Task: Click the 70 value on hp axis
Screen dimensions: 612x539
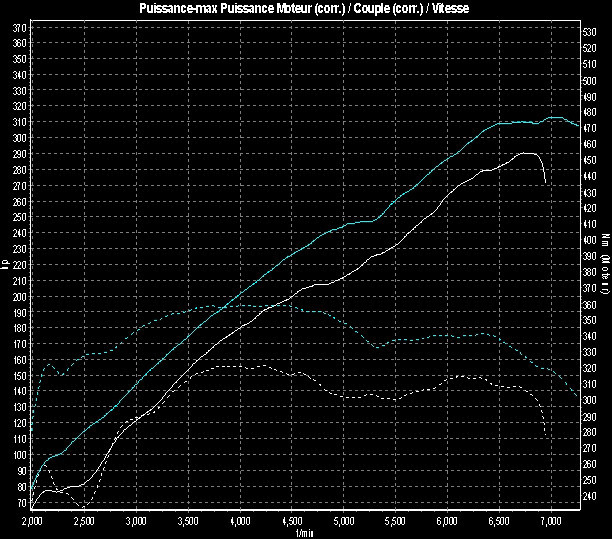Action: click(x=22, y=503)
